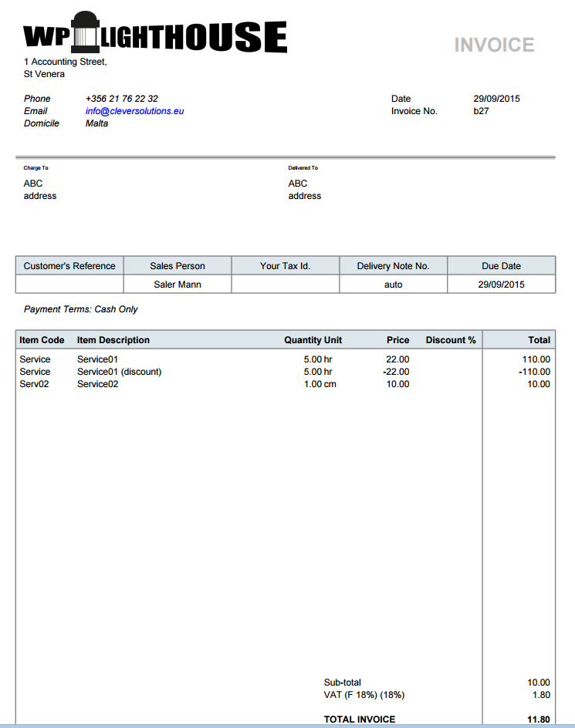Click the Saler Mann cell
This screenshot has height=728, width=575.
pyautogui.click(x=178, y=285)
